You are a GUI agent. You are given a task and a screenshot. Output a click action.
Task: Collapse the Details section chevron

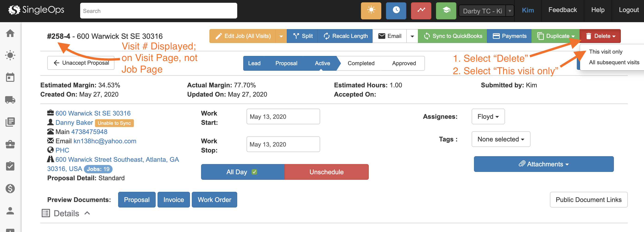(87, 213)
